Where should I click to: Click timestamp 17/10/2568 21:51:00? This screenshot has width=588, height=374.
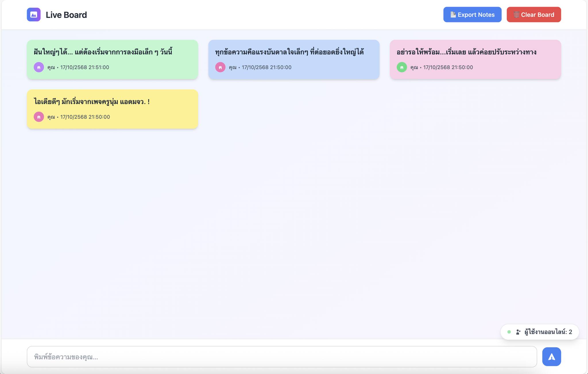click(x=85, y=67)
